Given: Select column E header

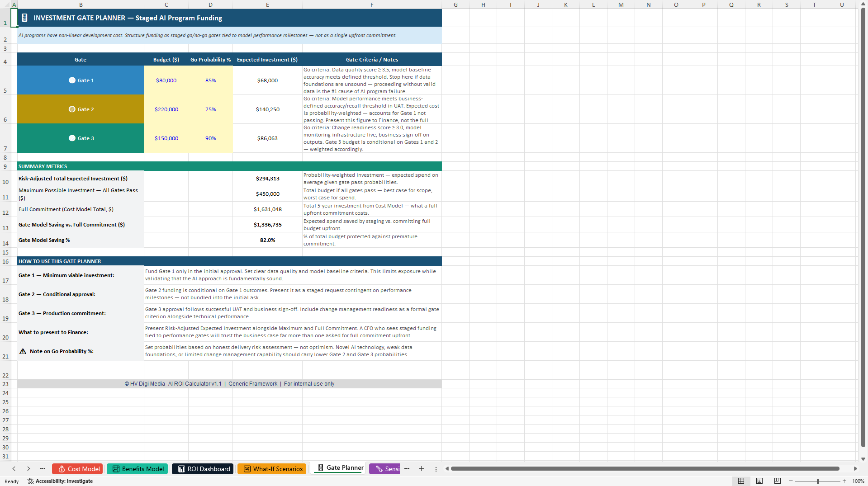Looking at the screenshot, I should click(267, 5).
